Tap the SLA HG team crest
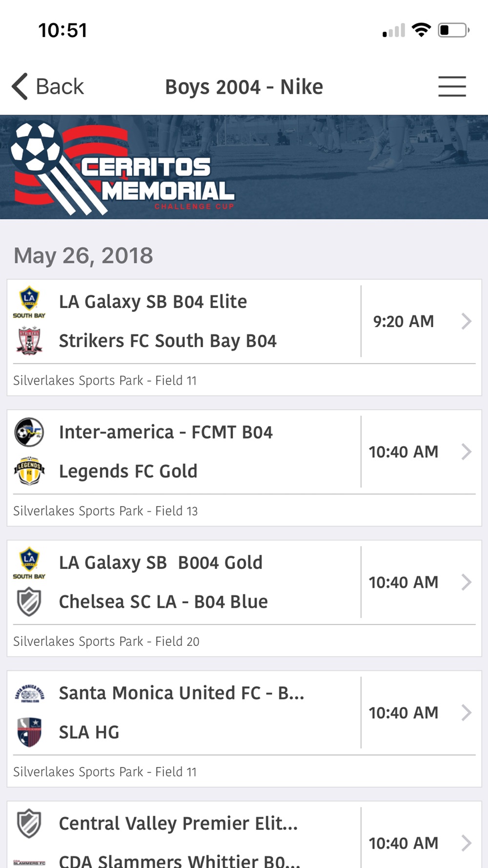Image resolution: width=488 pixels, height=868 pixels. (29, 732)
